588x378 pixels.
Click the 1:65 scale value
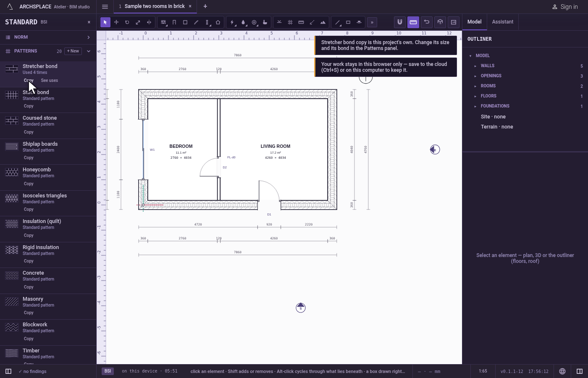tap(483, 371)
